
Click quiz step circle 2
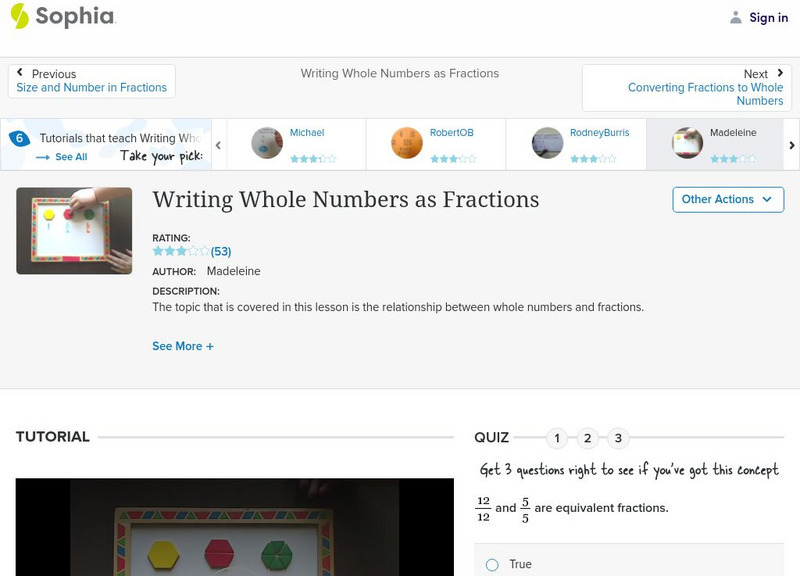(x=589, y=437)
